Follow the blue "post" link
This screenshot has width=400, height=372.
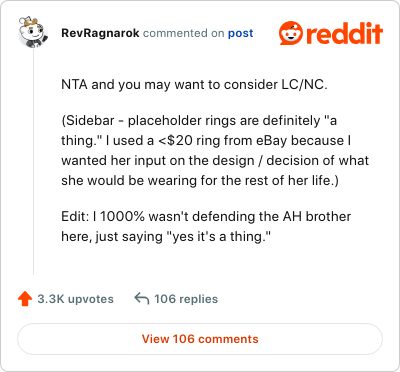click(240, 34)
